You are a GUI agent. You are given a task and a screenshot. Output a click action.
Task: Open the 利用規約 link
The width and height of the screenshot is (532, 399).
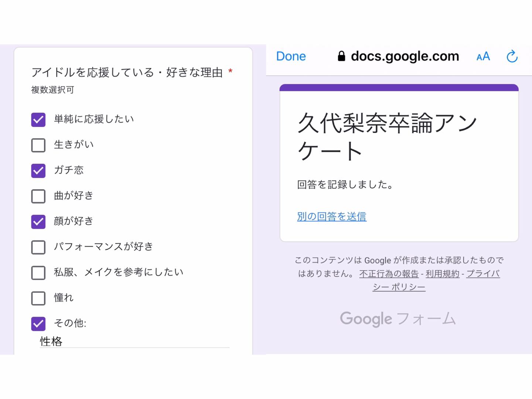coord(443,274)
